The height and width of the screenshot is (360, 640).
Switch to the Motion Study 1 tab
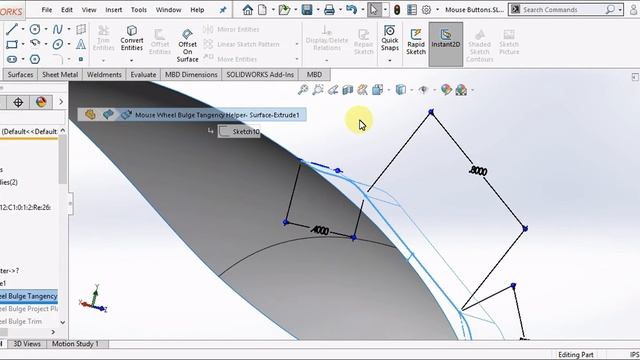[x=75, y=344]
